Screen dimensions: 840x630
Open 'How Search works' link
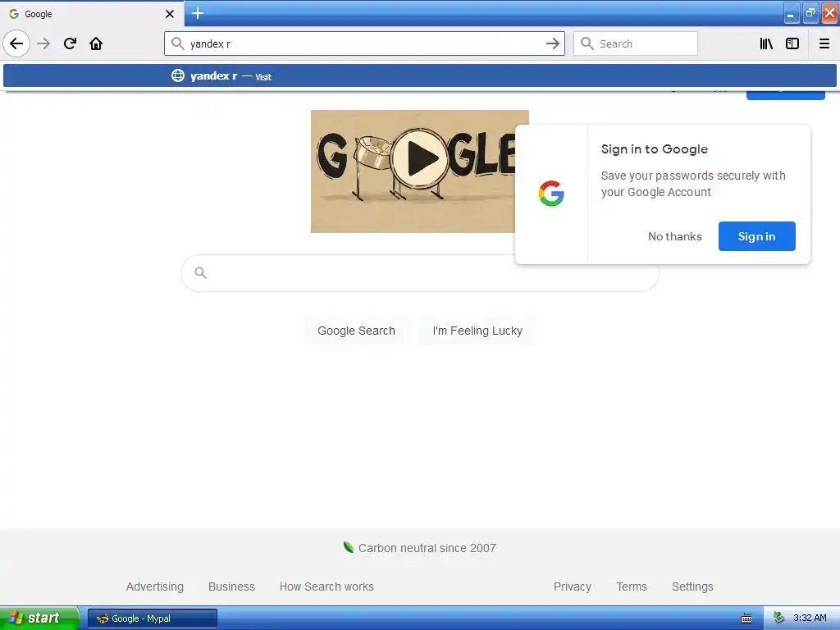[x=326, y=587]
